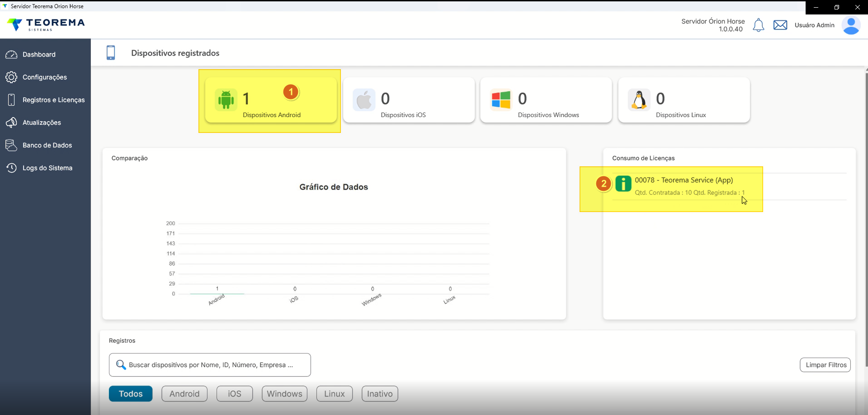The height and width of the screenshot is (415, 868).
Task: Filter records by Inativo
Action: click(x=380, y=394)
